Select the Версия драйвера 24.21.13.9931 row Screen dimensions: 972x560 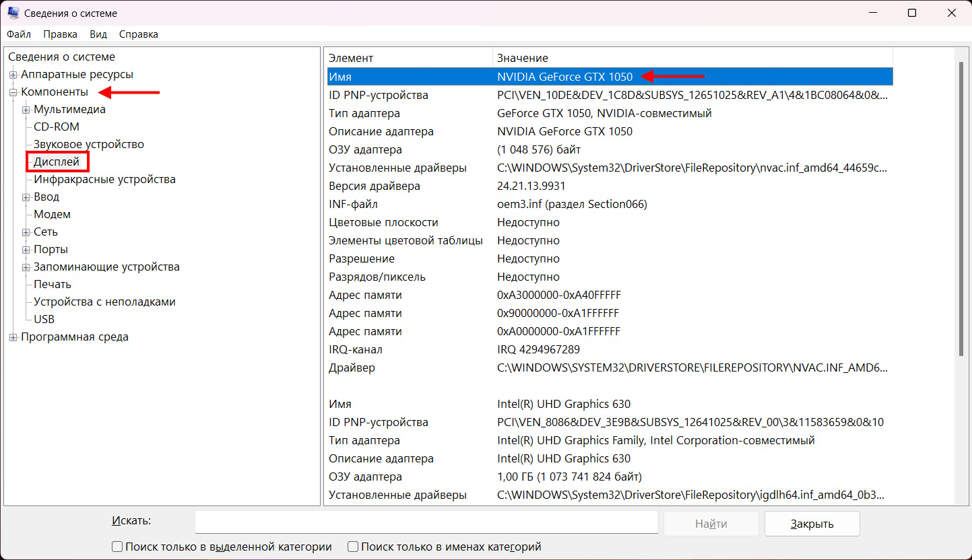pyautogui.click(x=609, y=186)
